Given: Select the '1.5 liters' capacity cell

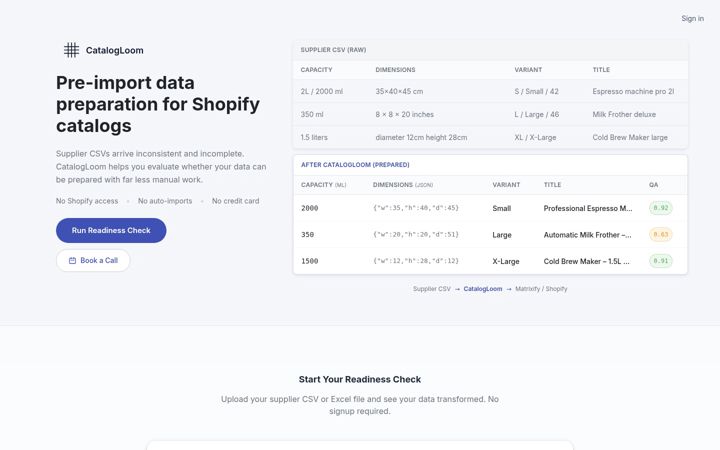Looking at the screenshot, I should click(314, 137).
